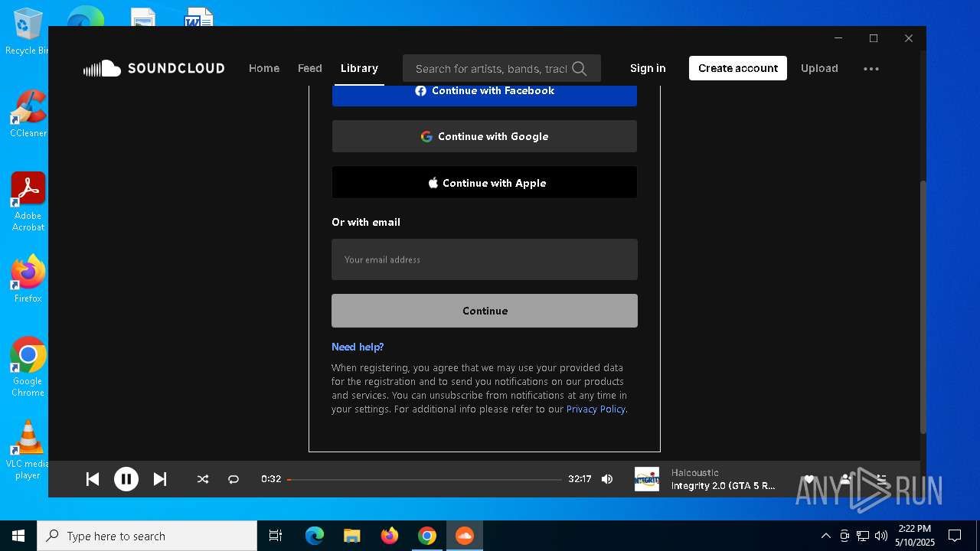
Task: Open Chrome from taskbar
Action: tap(427, 536)
